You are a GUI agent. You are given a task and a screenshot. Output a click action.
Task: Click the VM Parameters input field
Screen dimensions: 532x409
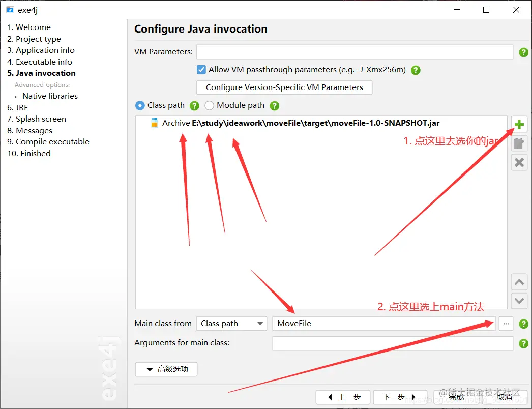354,52
